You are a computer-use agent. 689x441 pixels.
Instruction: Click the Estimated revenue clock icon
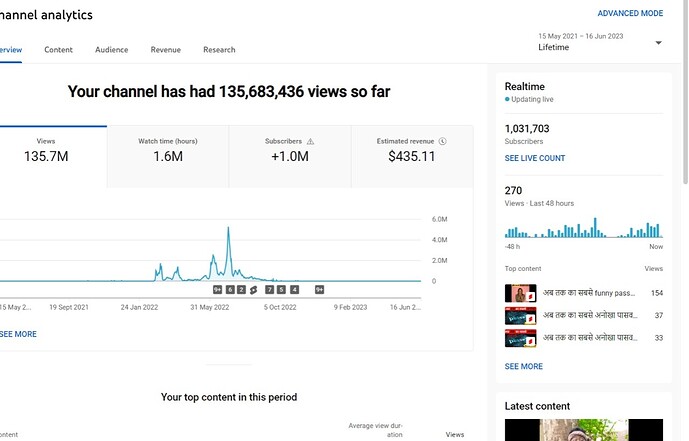point(442,141)
